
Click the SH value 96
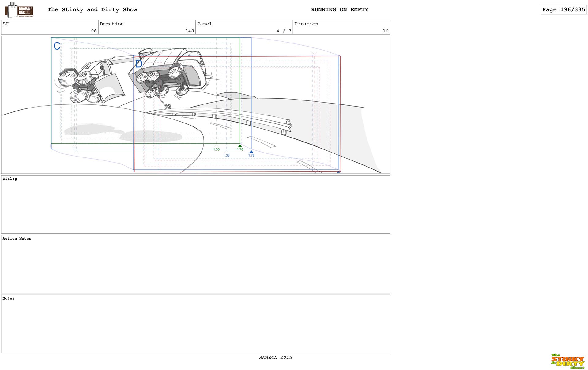point(94,31)
